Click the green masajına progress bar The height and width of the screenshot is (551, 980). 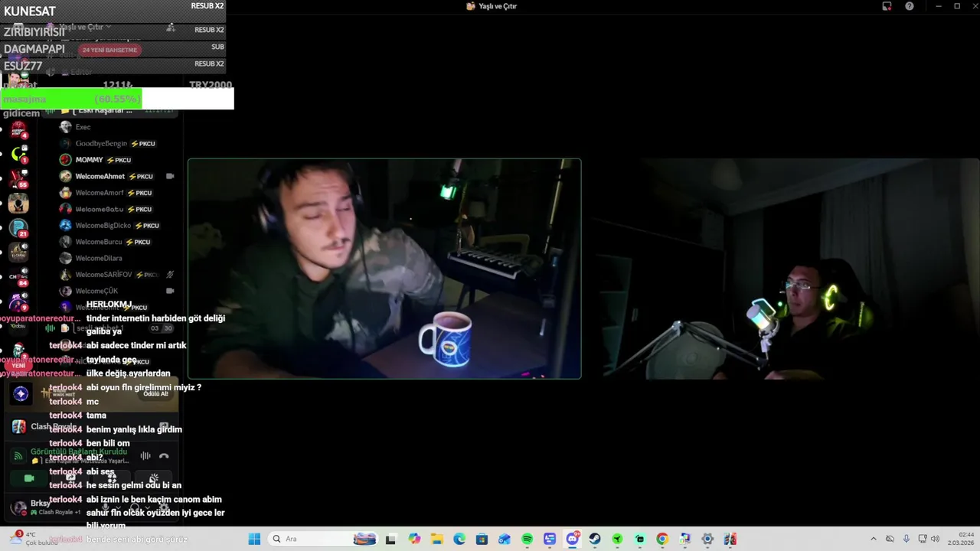[71, 99]
